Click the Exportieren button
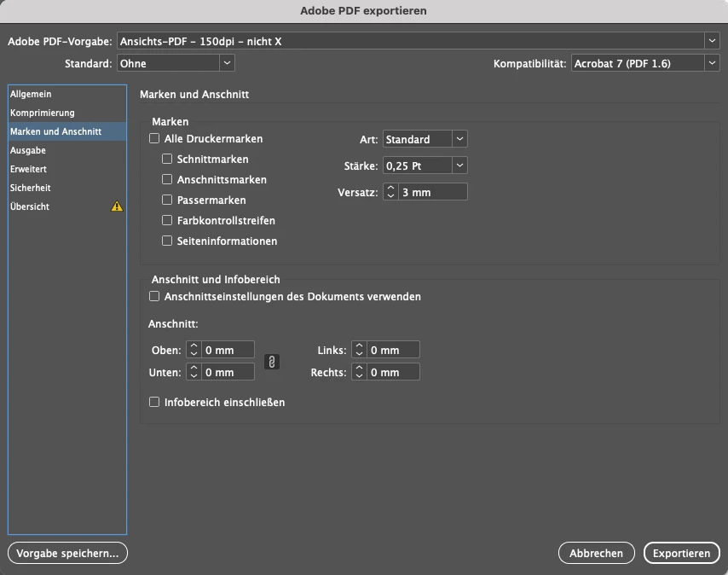 point(682,553)
